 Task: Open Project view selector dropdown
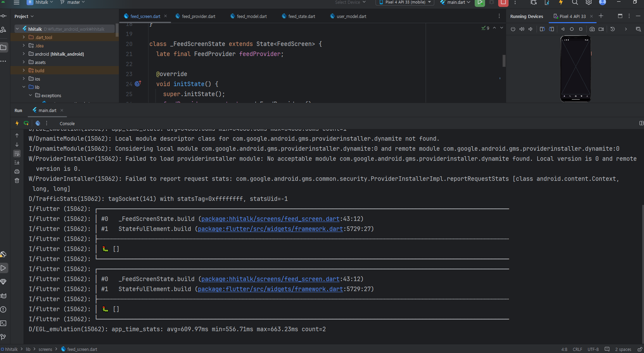click(24, 16)
